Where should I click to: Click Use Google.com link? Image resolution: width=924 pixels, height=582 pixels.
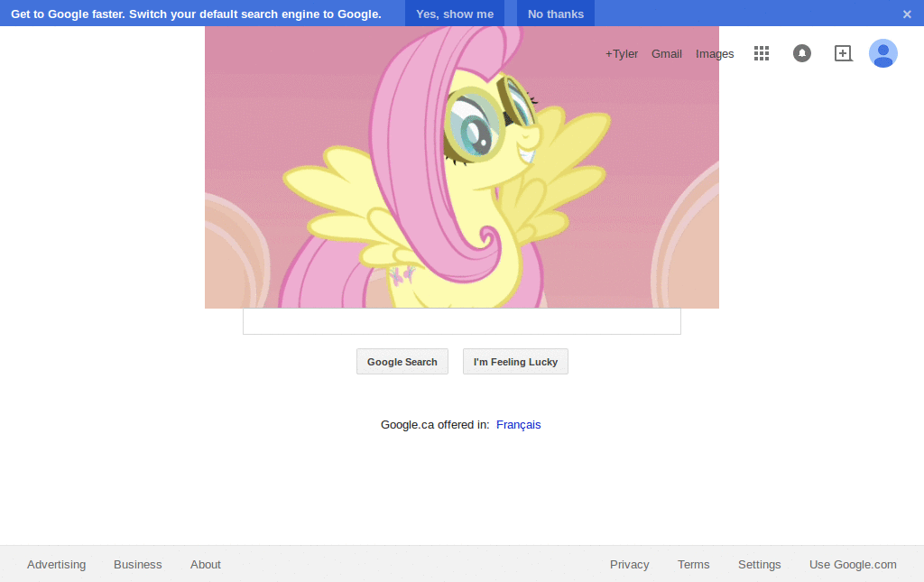pyautogui.click(x=853, y=564)
